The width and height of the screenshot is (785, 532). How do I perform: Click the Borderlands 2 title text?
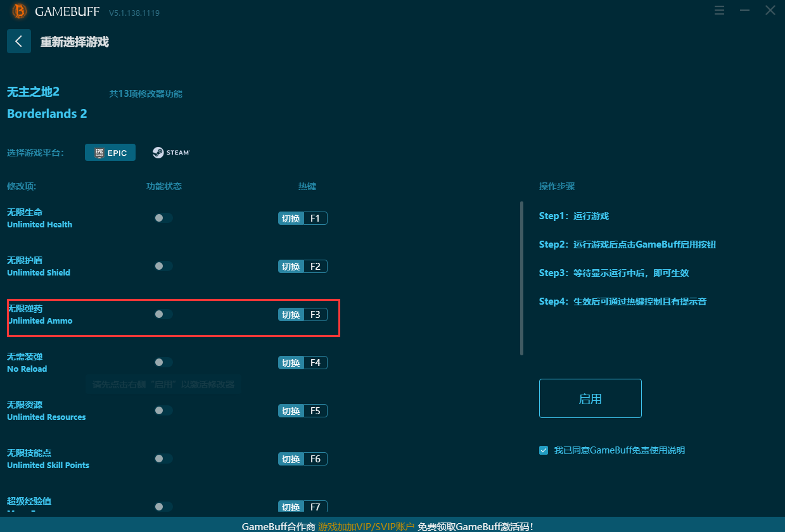(x=47, y=114)
